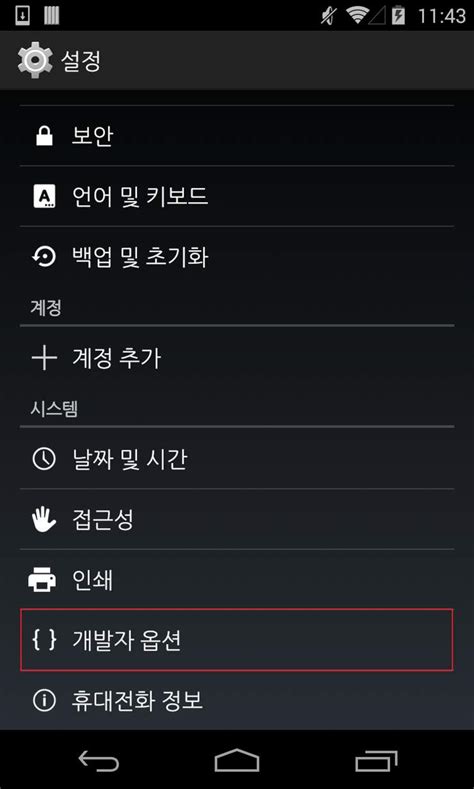Tap the lock icon beside 보안

click(44, 136)
